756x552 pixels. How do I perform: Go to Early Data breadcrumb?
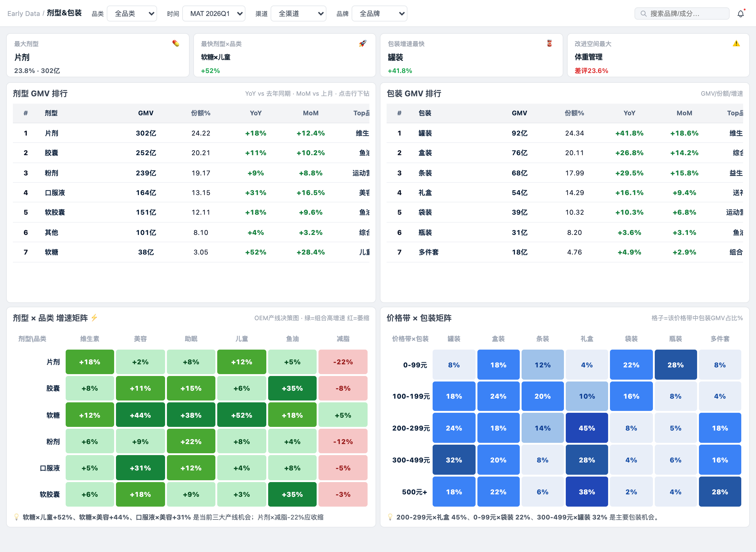tap(23, 14)
